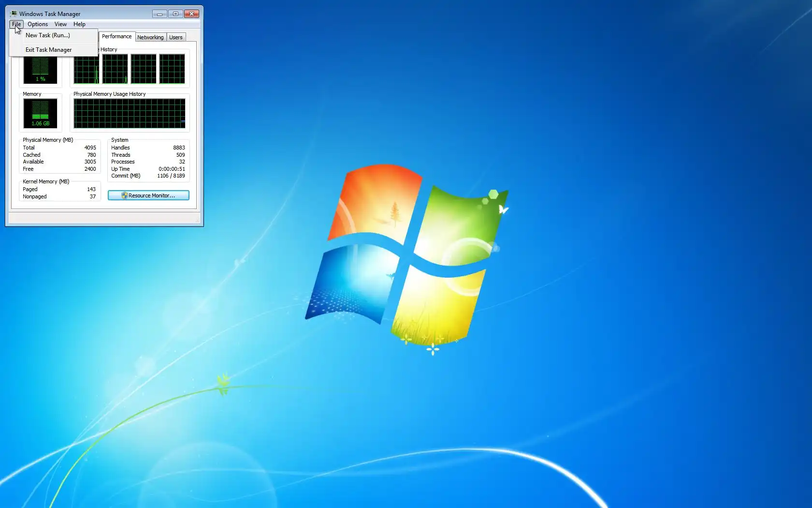Click the Memory gauge showing 1.06 GB
This screenshot has width=812, height=508.
coord(40,113)
